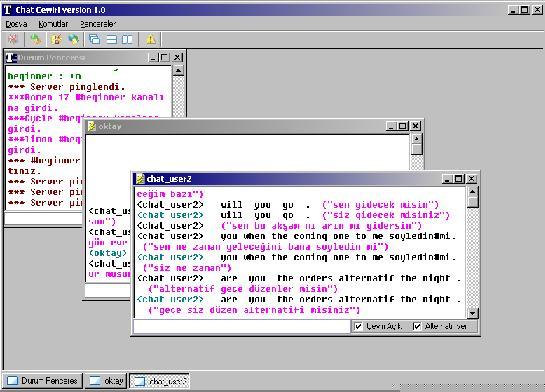Maximize the chat_user2 window
545x392 pixels.
click(x=459, y=179)
